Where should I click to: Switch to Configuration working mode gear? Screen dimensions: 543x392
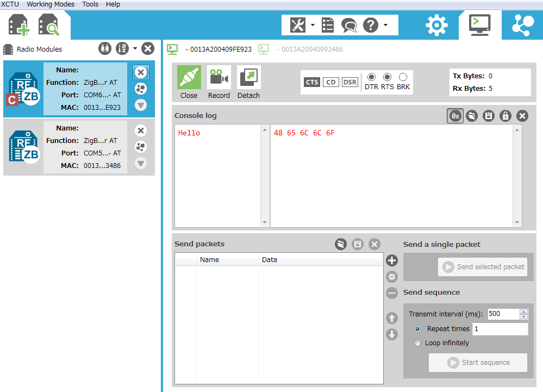coord(436,25)
